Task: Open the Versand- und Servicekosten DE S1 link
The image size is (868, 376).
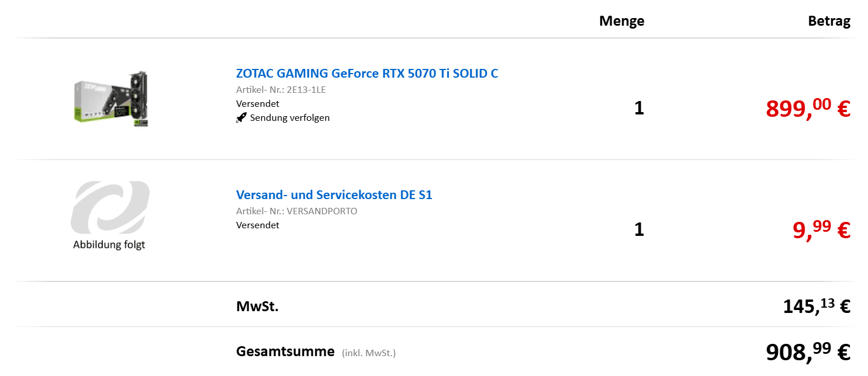Action: coord(334,195)
